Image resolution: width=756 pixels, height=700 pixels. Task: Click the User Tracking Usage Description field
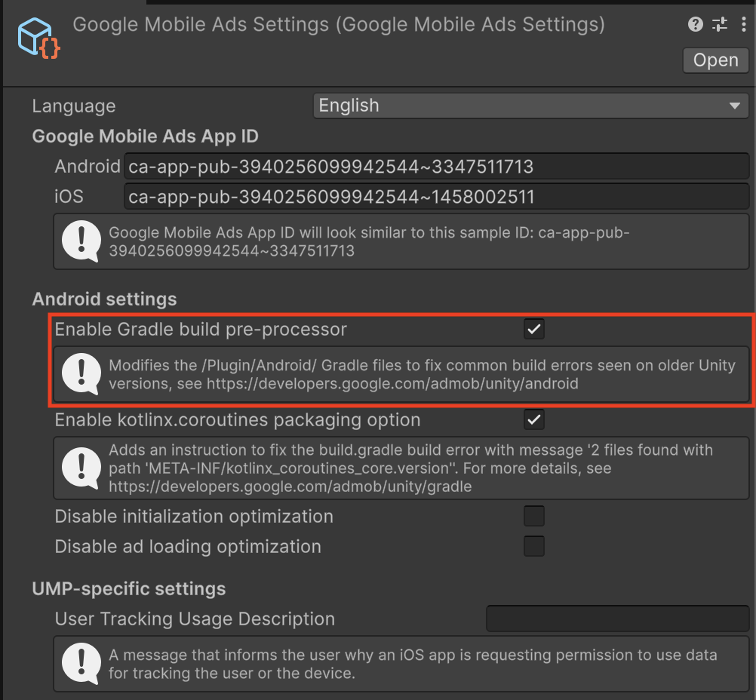[x=617, y=619]
